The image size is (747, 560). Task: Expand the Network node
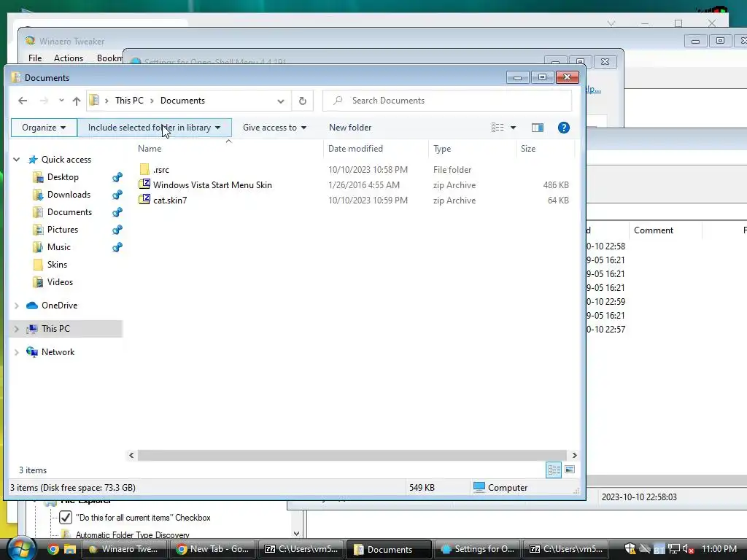pos(17,352)
